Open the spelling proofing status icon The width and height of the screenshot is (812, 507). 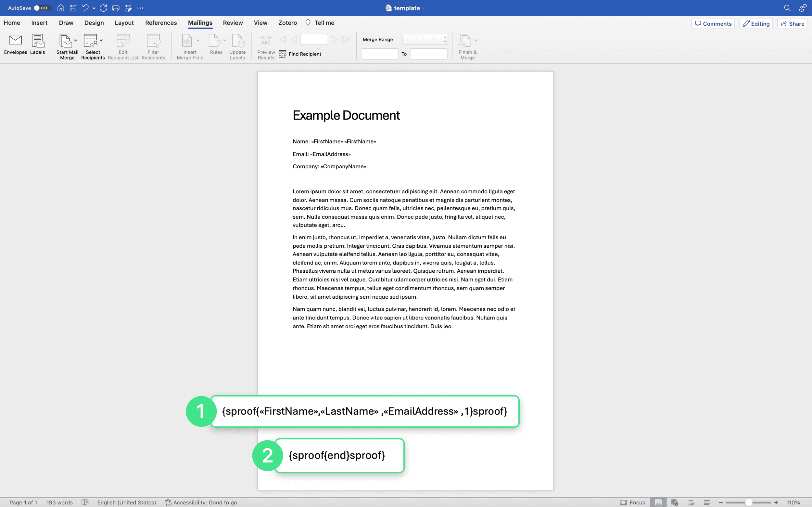coord(85,502)
